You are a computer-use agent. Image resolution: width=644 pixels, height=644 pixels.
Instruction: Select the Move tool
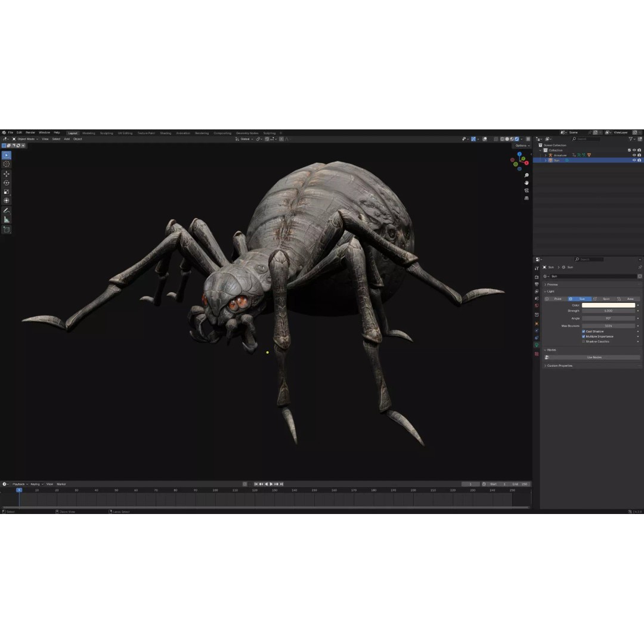(x=7, y=174)
